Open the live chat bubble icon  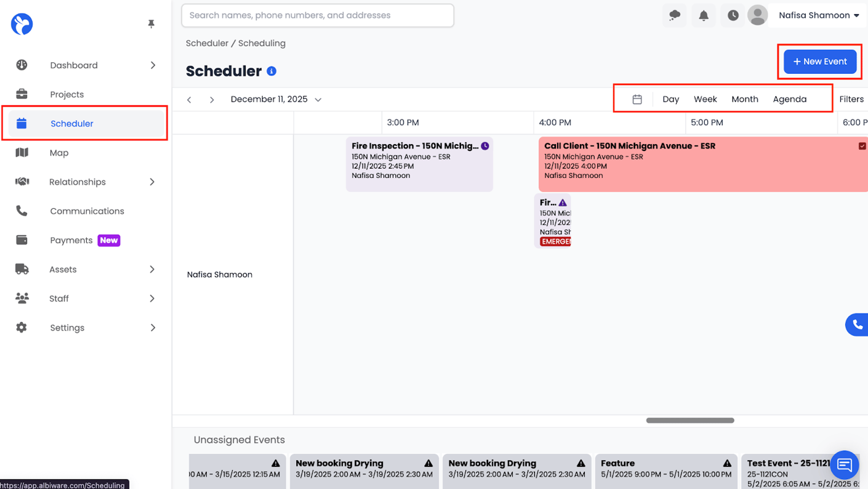(x=845, y=465)
